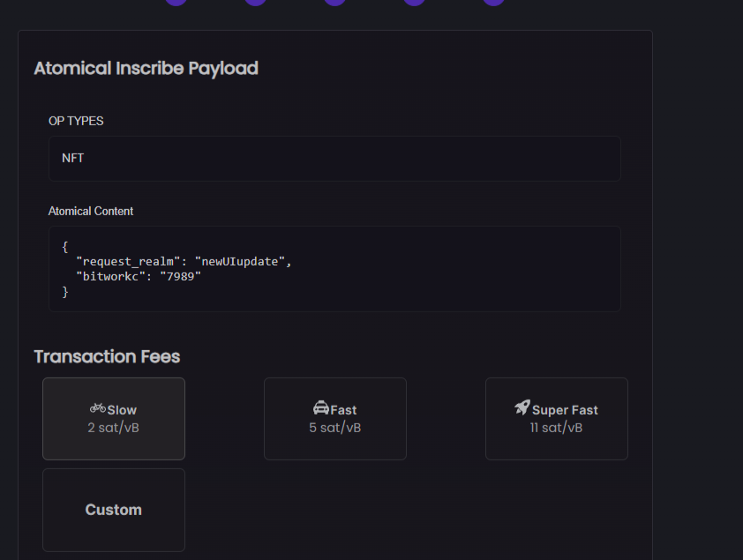Open the Custom fee option

pyautogui.click(x=114, y=510)
